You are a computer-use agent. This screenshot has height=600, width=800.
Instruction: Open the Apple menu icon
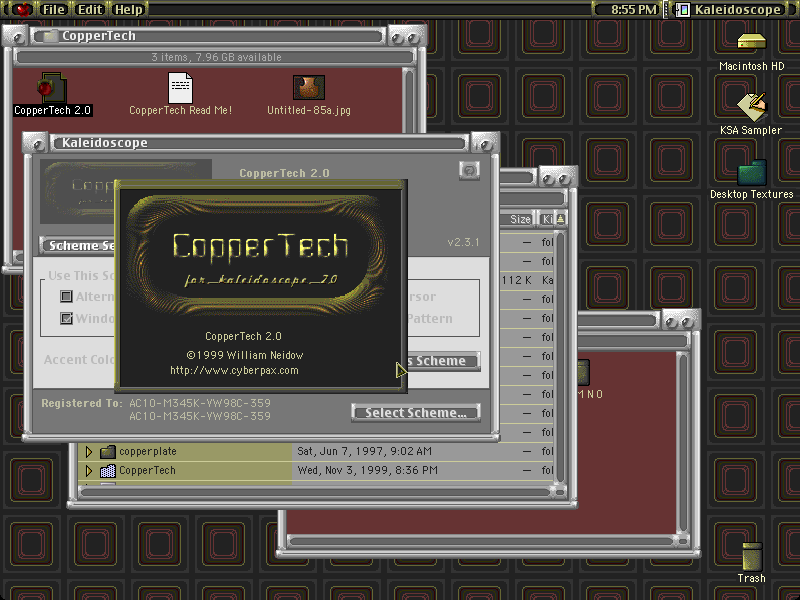[x=21, y=9]
